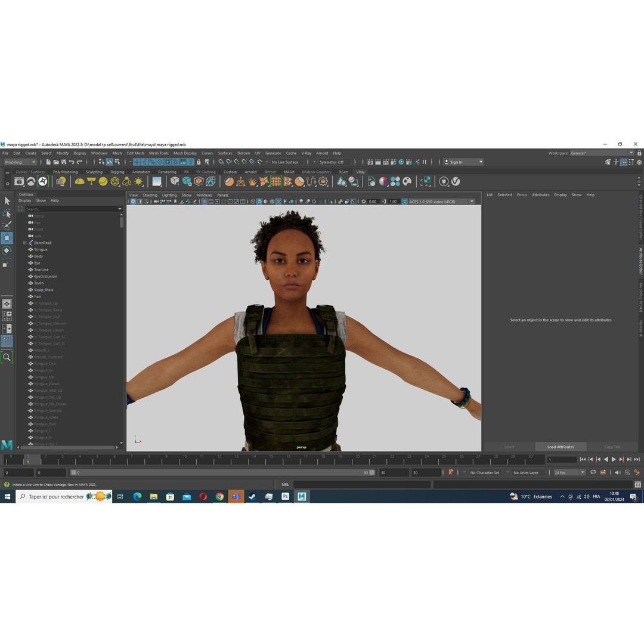This screenshot has width=644, height=644.
Task: Open the Outliner search dropdown arrow
Action: [120, 209]
